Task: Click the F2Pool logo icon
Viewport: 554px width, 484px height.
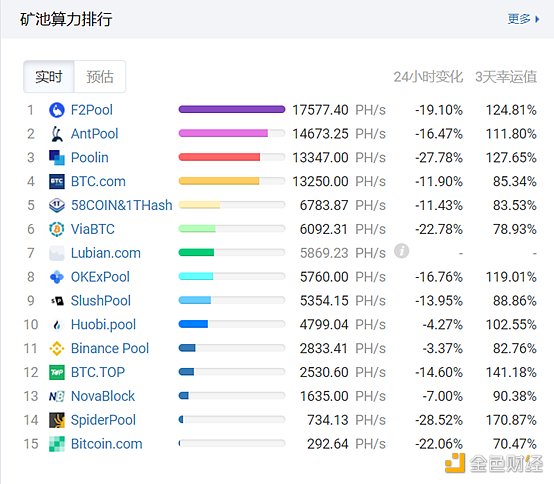Action: click(57, 110)
